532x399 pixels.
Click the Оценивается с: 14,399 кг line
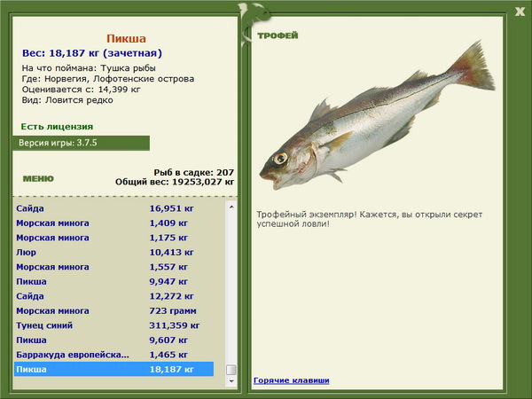click(81, 90)
